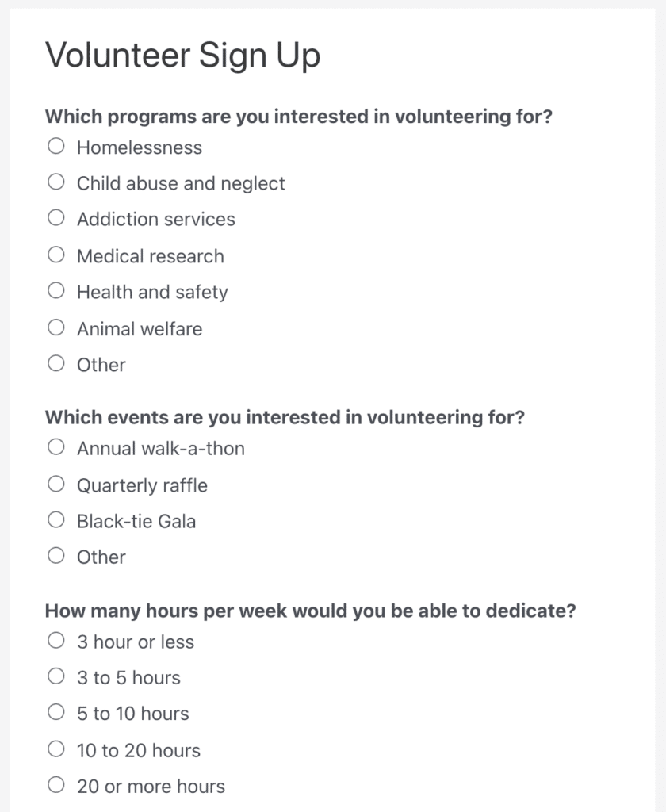
Task: Click the events question label text
Action: point(285,417)
